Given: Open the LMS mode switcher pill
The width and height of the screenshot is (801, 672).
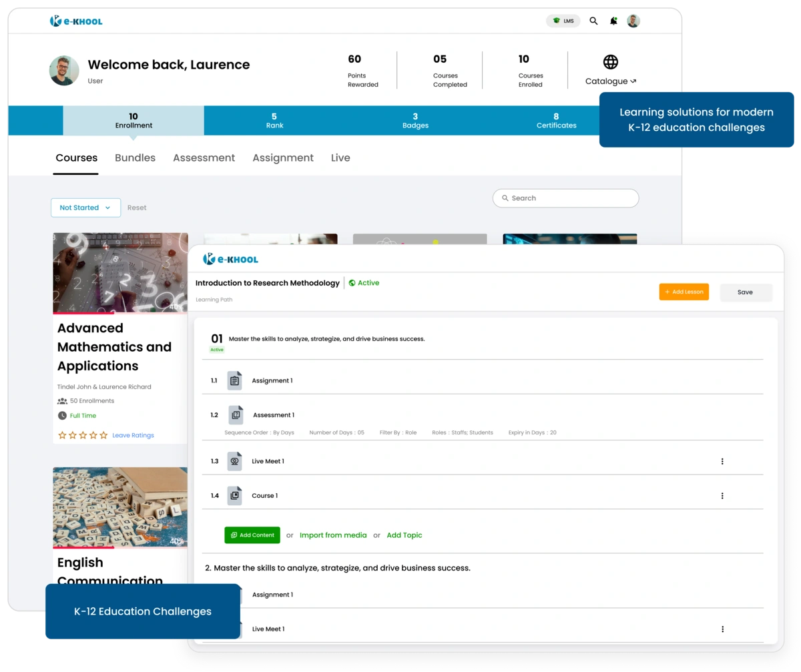Looking at the screenshot, I should click(563, 21).
